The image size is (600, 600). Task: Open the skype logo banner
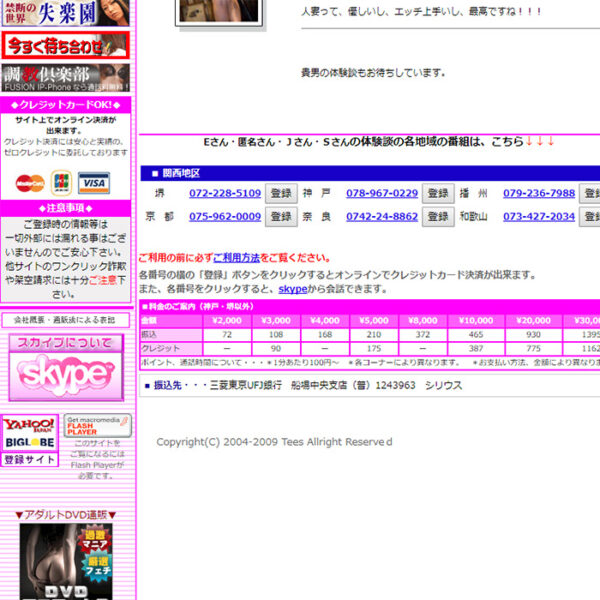66,376
